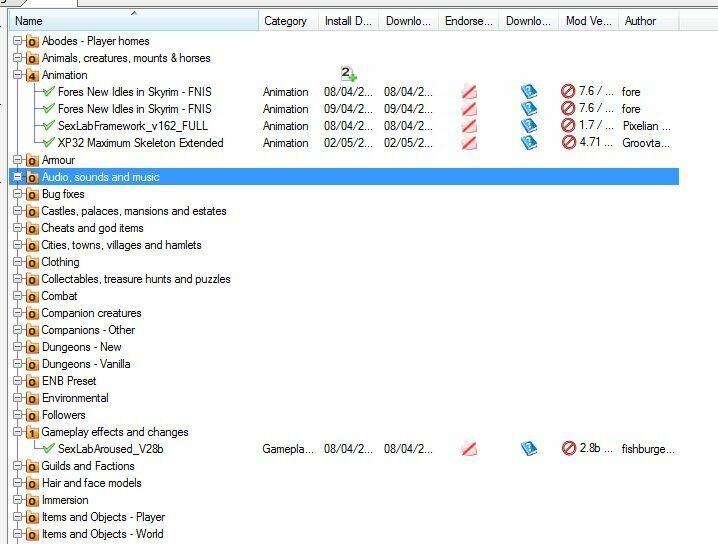Open blue book icon for SexLabFramework row
Viewport: 718px width, 544px height.
click(529, 125)
